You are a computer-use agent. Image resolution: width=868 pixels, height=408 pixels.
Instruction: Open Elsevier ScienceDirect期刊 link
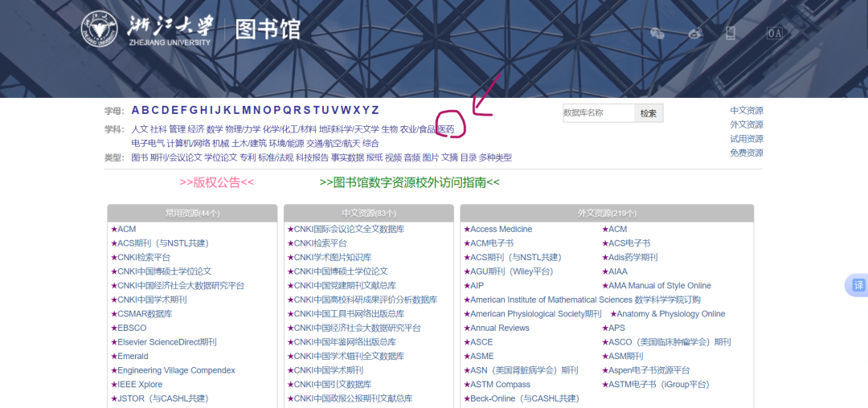click(166, 342)
